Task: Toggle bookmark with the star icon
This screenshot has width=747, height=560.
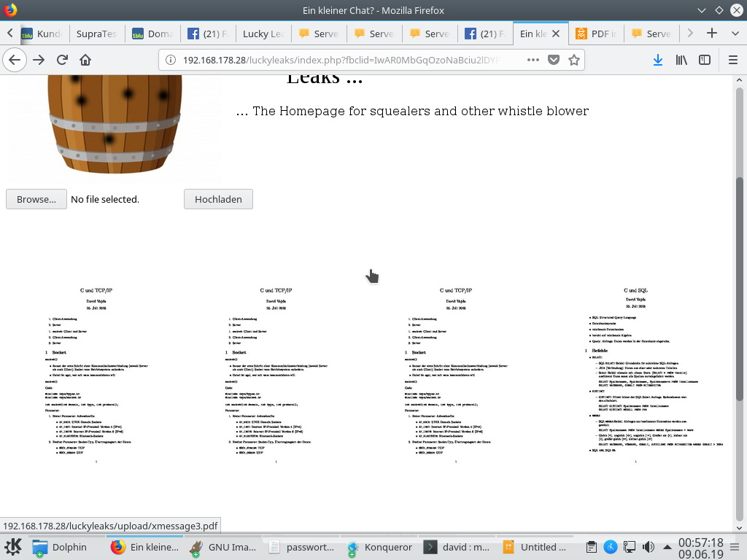Action: [x=574, y=60]
